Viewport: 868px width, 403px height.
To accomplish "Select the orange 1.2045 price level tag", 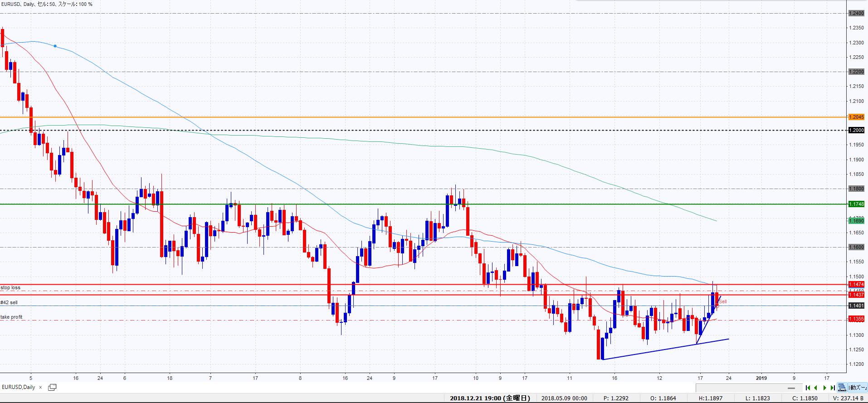I will pyautogui.click(x=856, y=117).
